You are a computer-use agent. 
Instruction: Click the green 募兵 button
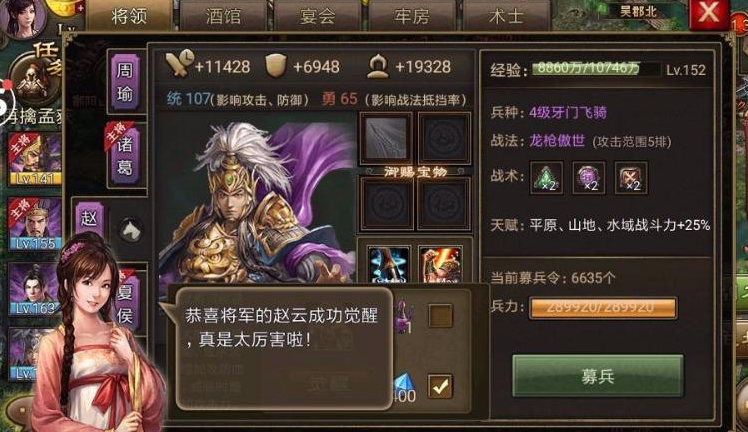coord(598,376)
